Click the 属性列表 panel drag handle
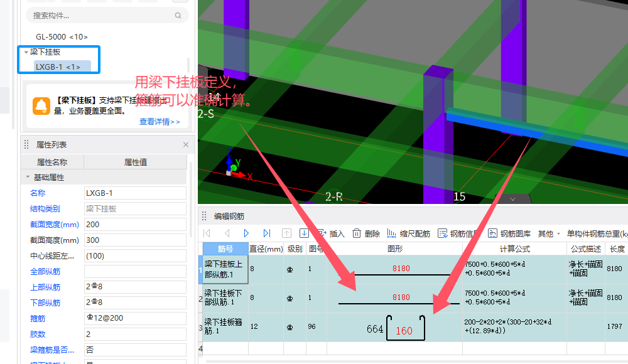 [x=26, y=144]
